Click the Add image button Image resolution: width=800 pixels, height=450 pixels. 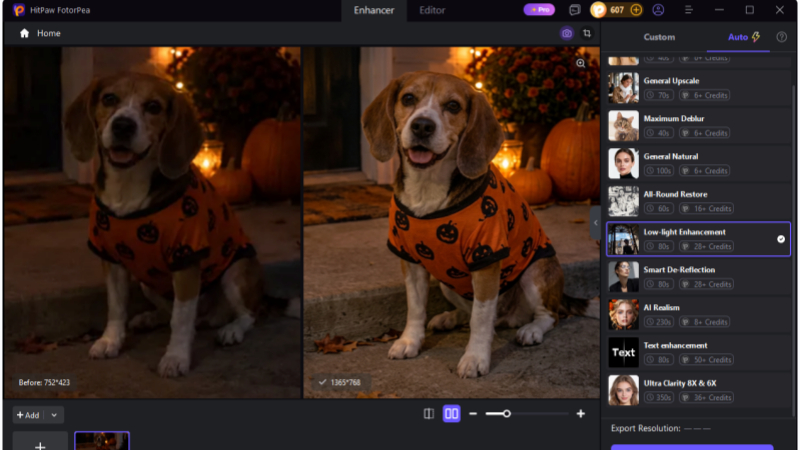pyautogui.click(x=29, y=415)
